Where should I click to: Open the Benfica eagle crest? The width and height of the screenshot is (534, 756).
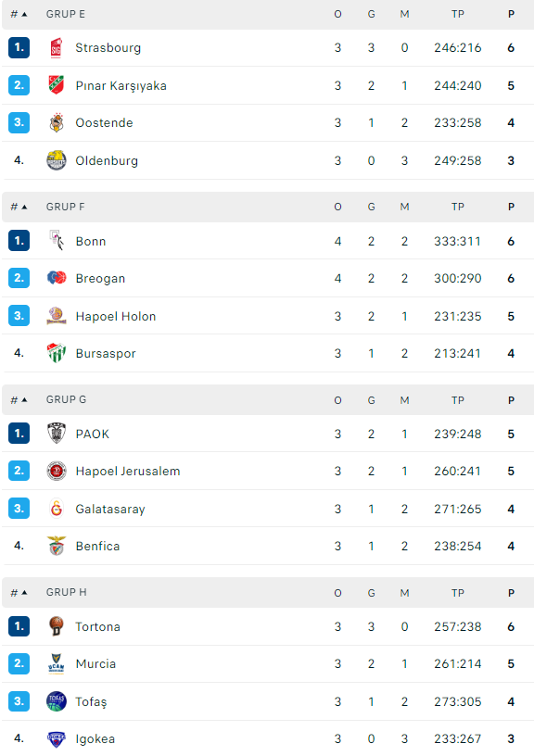pyautogui.click(x=57, y=546)
